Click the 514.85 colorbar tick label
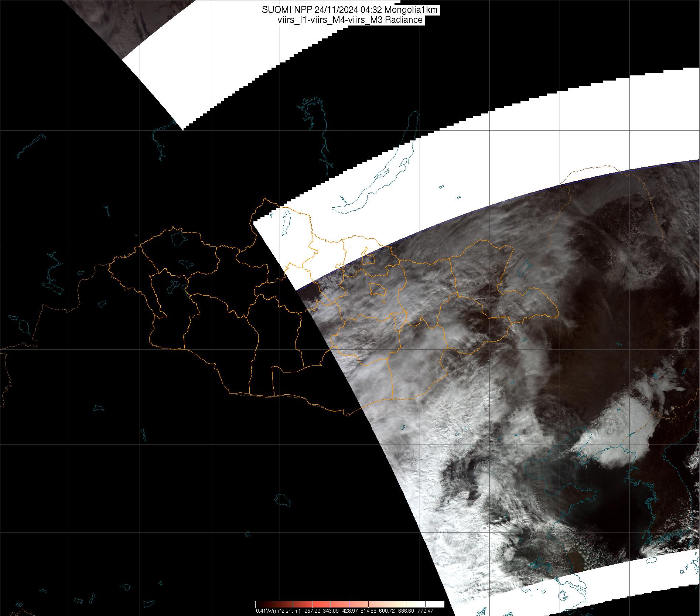 pos(369,611)
